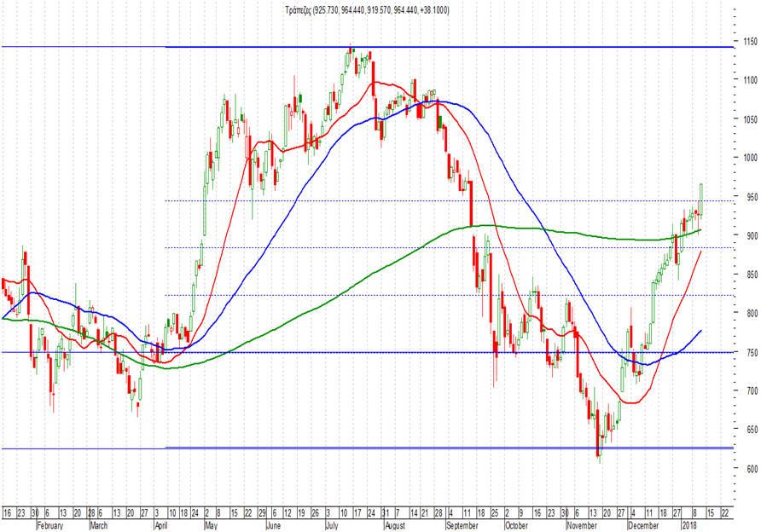Select the September month label
761x532 pixels.
(462, 526)
